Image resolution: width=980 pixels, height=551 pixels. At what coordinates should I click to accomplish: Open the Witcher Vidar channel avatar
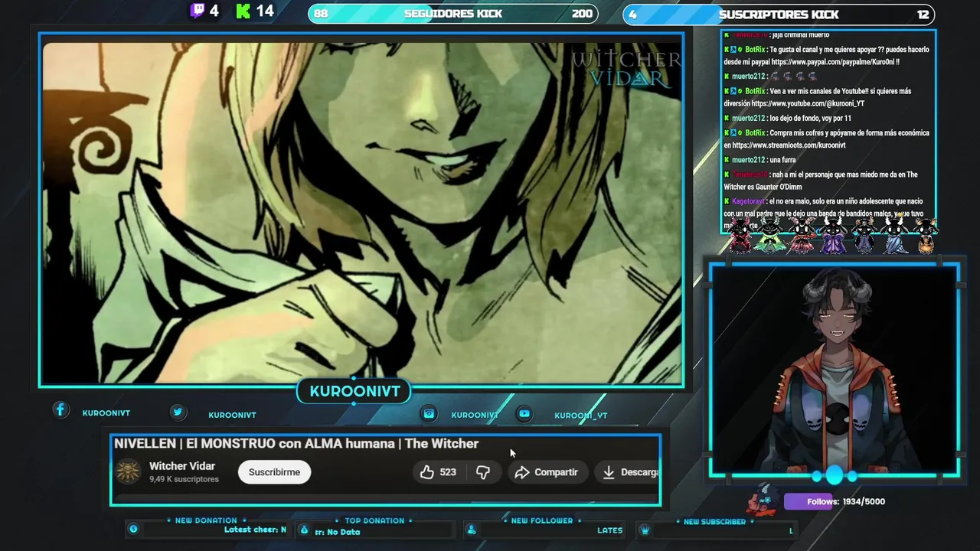point(129,472)
